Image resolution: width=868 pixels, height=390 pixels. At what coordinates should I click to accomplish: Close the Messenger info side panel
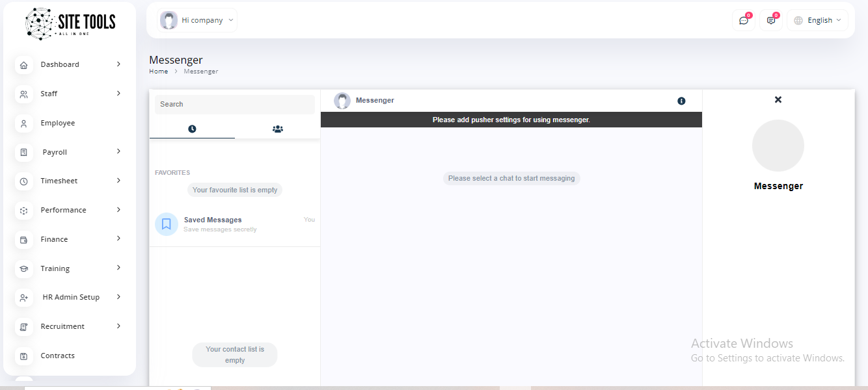pos(778,99)
